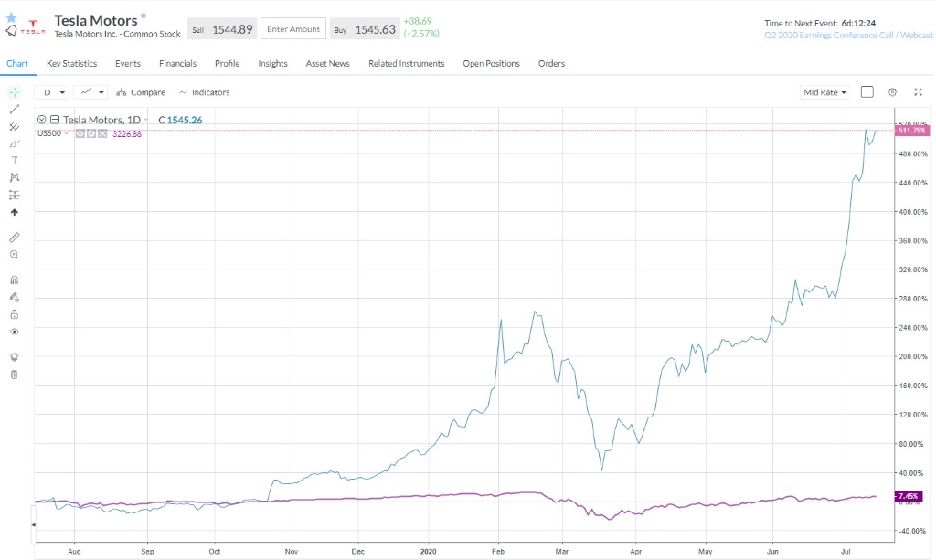Viewport: 936px width, 560px height.
Task: Open chart settings gear icon
Action: pos(892,92)
